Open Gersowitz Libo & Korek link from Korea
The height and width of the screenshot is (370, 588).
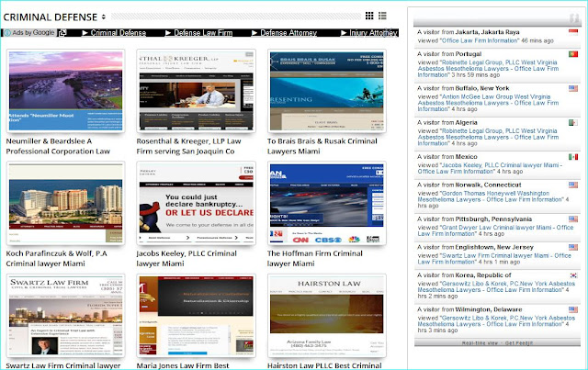tap(496, 286)
